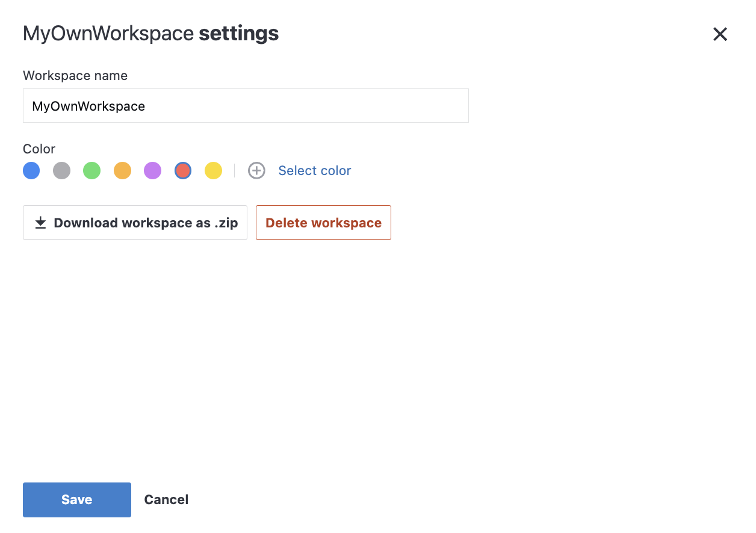This screenshot has width=756, height=533.
Task: Click the download icon on the .zip button
Action: (40, 223)
